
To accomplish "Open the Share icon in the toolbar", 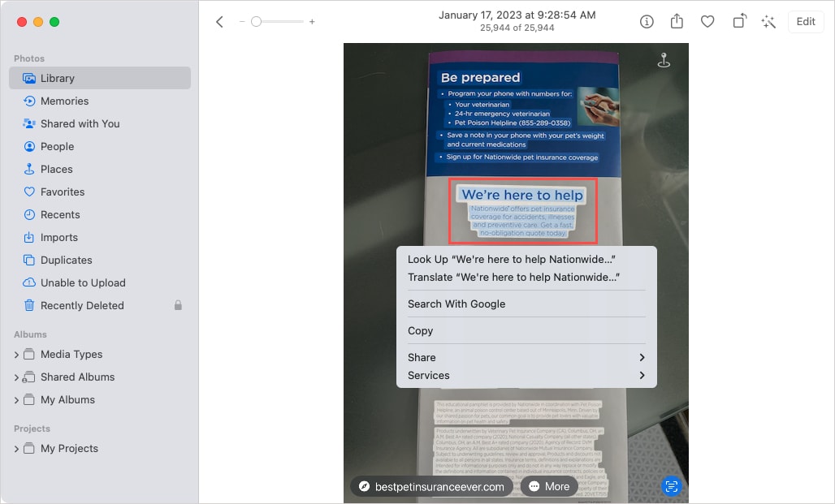I will click(677, 22).
